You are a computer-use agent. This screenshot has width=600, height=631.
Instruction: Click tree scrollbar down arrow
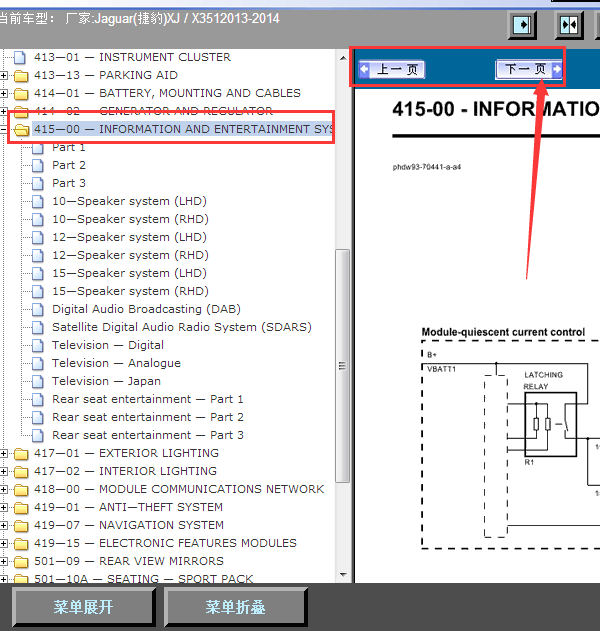(343, 575)
